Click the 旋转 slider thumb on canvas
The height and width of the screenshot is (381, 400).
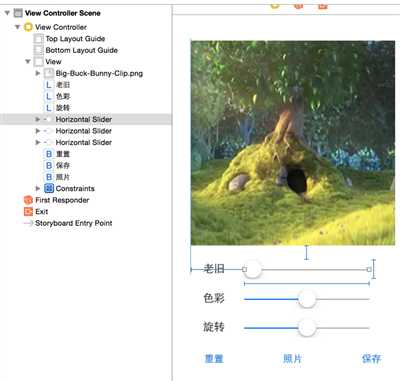point(307,328)
